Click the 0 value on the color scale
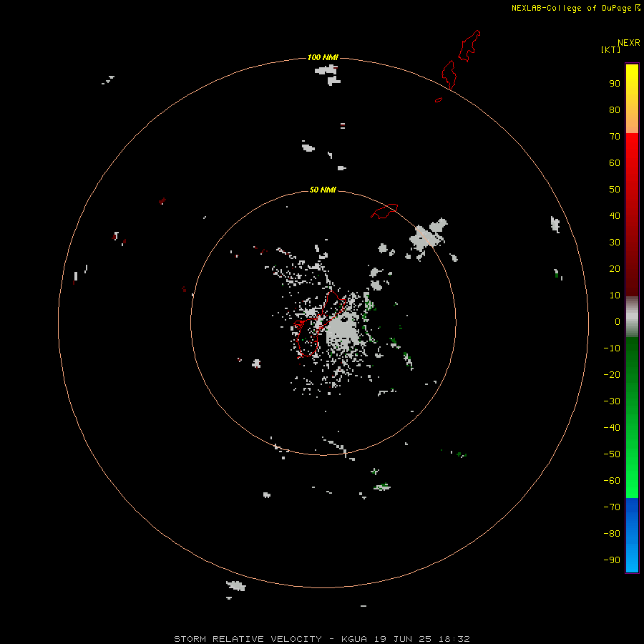This screenshot has height=644, width=644. 618,321
